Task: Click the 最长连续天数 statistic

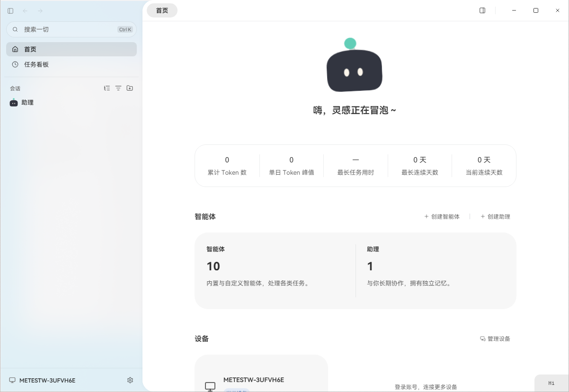Action: point(420,166)
